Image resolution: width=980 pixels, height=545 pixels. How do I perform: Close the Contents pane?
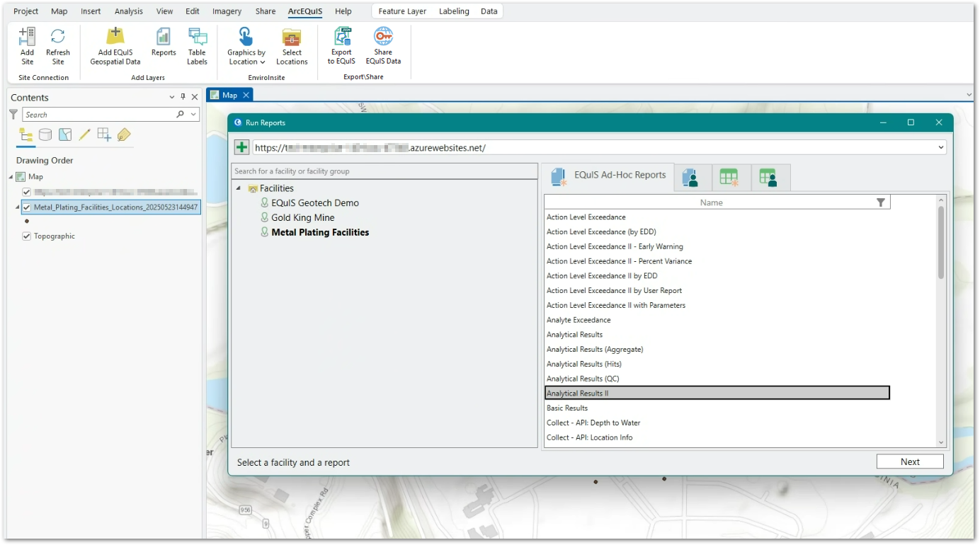pyautogui.click(x=195, y=97)
